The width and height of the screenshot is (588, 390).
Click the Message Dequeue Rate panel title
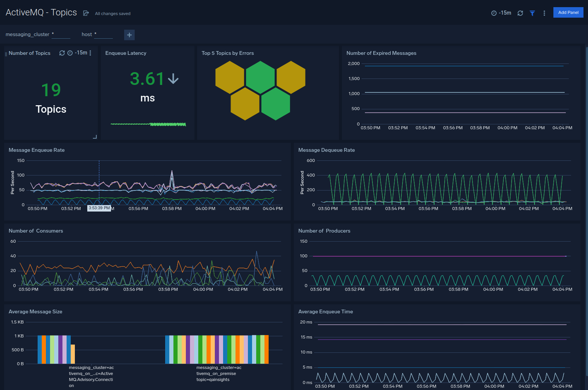327,150
